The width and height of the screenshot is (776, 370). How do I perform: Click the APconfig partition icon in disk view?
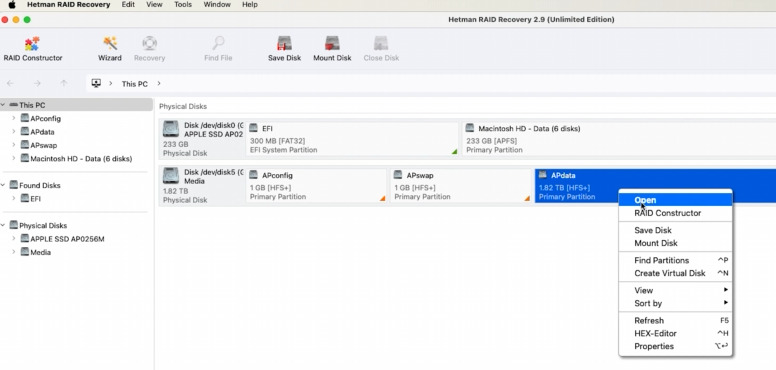point(253,175)
